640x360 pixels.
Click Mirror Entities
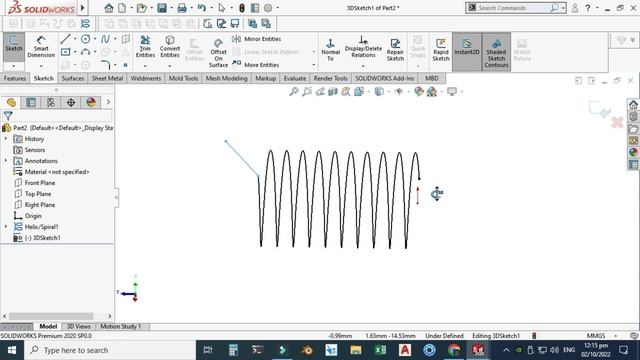point(257,39)
